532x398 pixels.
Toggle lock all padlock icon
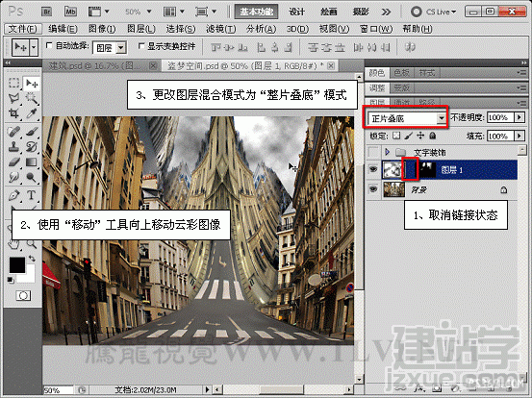pyautogui.click(x=433, y=136)
